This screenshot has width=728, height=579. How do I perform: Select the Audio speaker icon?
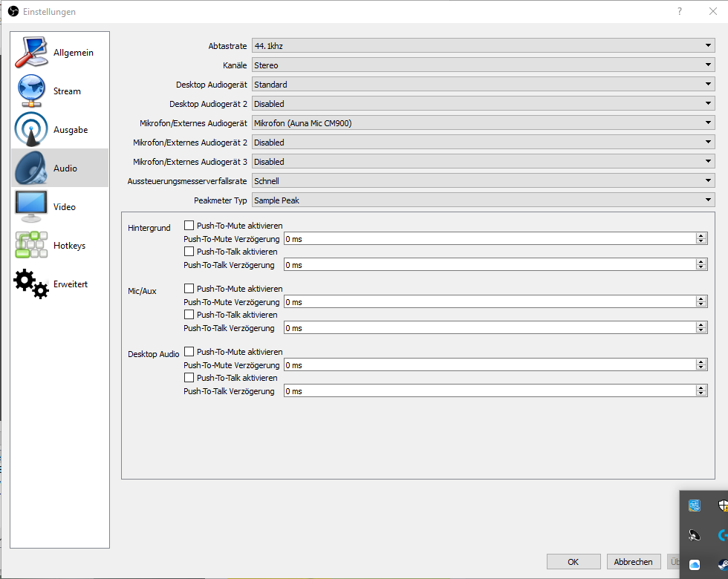tap(31, 168)
